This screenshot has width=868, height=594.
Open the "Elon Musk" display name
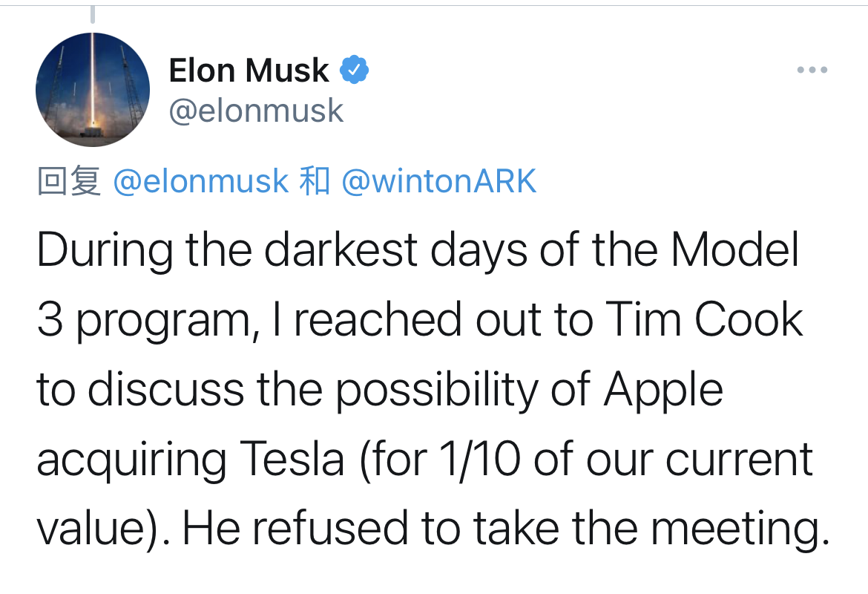coord(249,71)
